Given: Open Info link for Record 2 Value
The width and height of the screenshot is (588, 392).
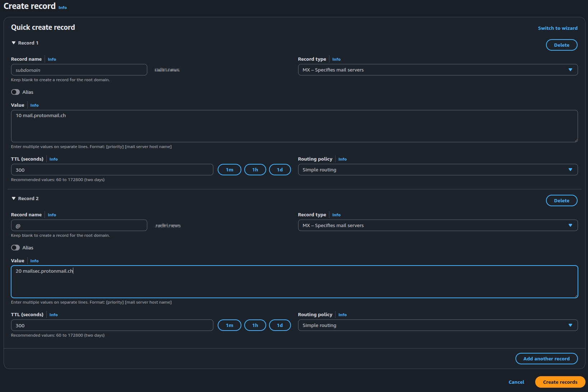Looking at the screenshot, I should (34, 261).
